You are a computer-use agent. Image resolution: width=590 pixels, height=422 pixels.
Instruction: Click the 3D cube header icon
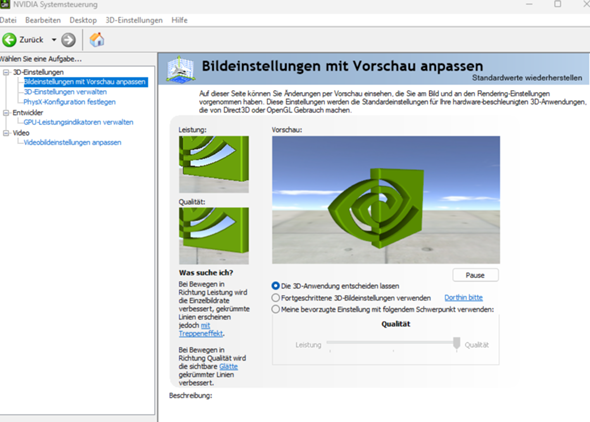[x=181, y=69]
